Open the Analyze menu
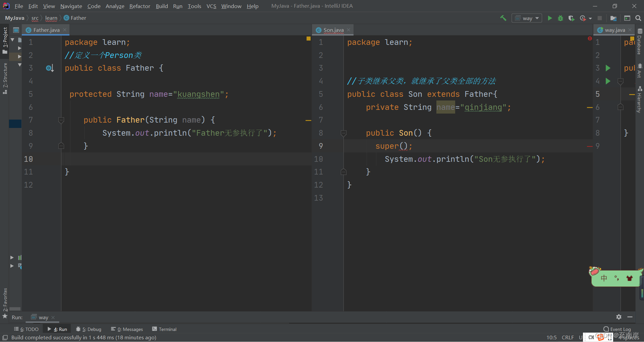644x342 pixels. click(x=115, y=6)
